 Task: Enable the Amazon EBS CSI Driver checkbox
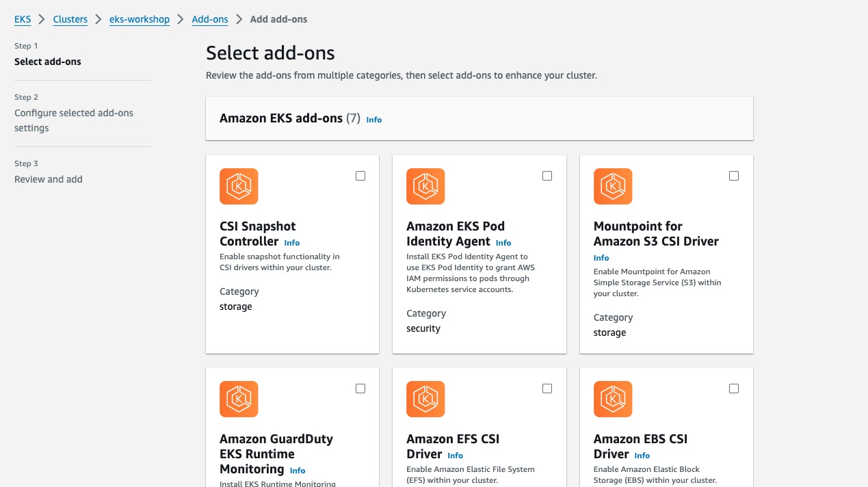(734, 389)
